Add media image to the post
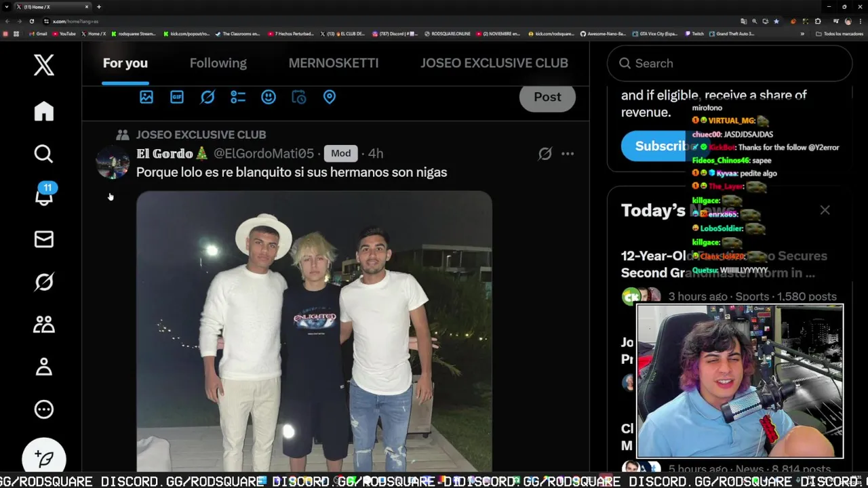 146,97
